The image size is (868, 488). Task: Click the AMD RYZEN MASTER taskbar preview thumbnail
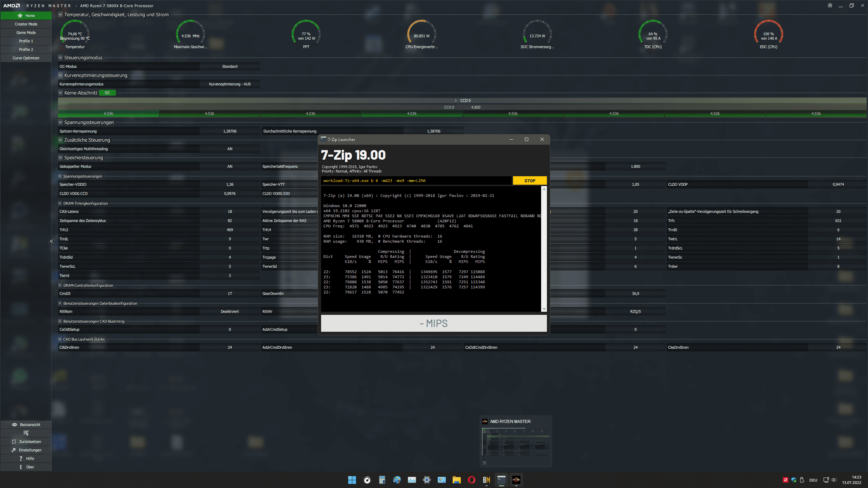coord(516,442)
